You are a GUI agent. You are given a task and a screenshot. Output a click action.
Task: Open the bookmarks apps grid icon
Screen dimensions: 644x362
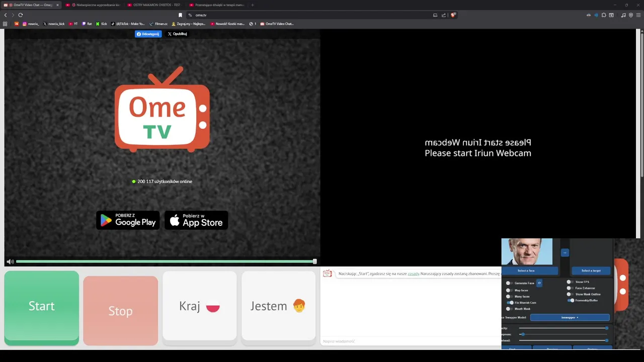pos(5,24)
